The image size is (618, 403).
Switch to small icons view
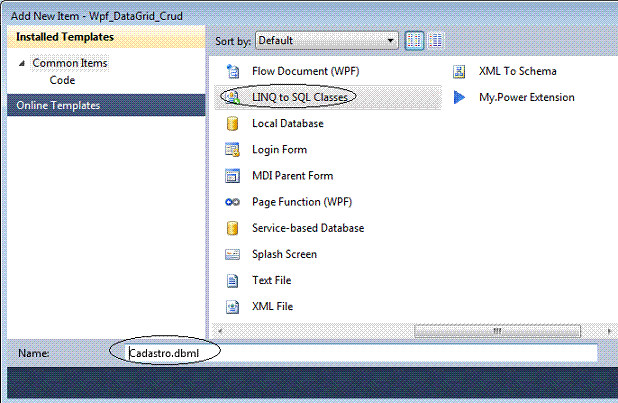pyautogui.click(x=415, y=41)
